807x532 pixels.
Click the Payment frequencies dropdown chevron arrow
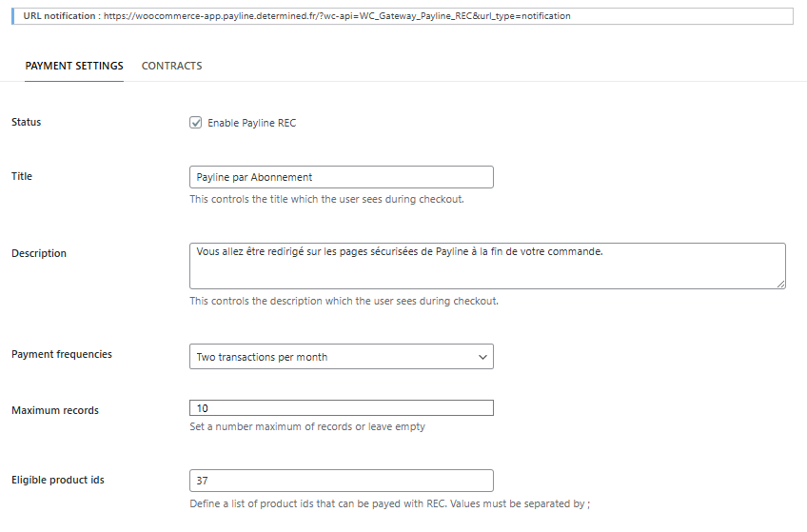tap(480, 357)
